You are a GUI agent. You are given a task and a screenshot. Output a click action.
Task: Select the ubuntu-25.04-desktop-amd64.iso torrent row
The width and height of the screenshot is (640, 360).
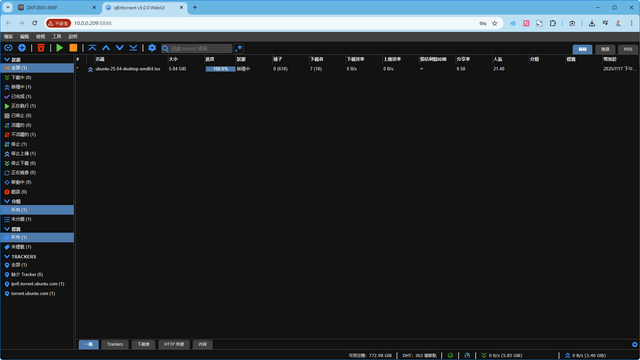(x=357, y=69)
